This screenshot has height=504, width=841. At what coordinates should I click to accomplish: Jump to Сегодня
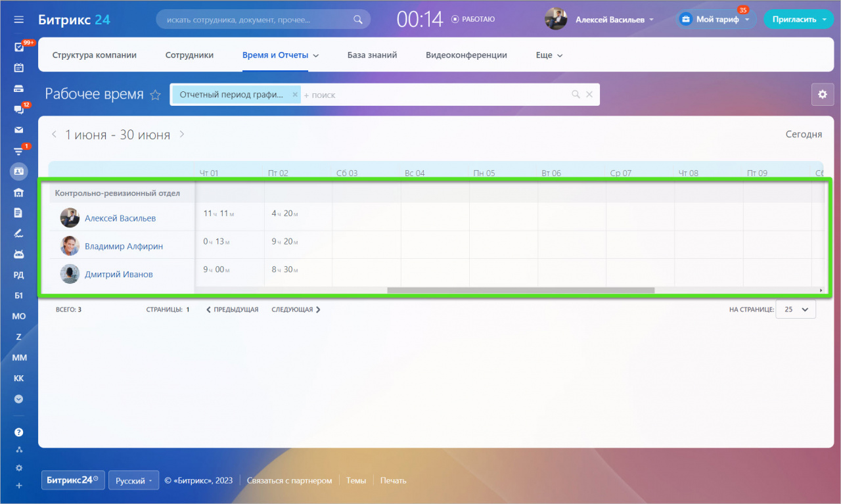tap(804, 134)
